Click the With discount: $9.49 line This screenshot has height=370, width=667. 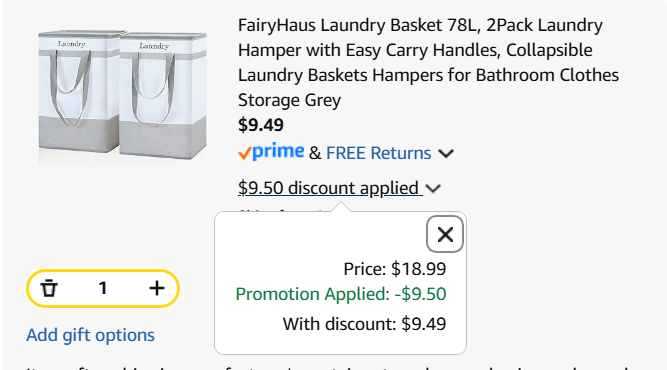tap(365, 324)
